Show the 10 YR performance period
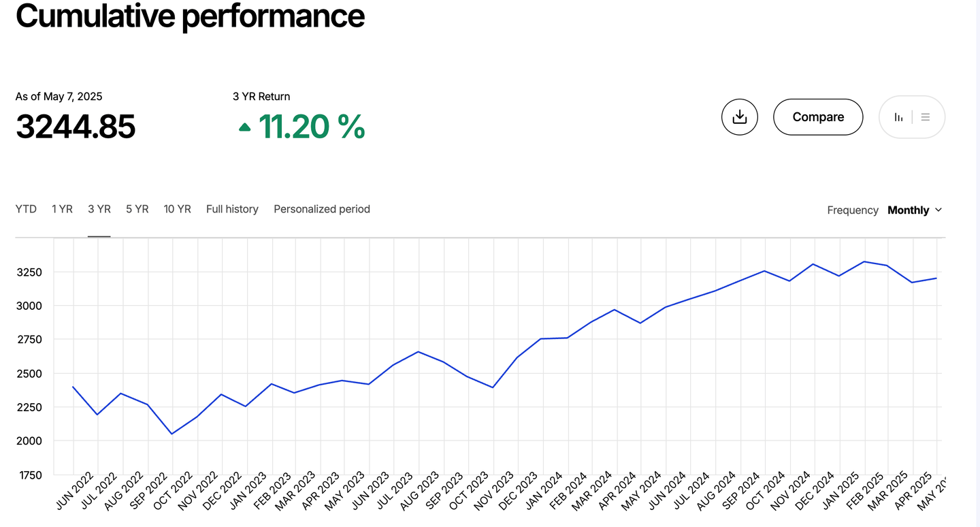This screenshot has height=527, width=980. (177, 209)
